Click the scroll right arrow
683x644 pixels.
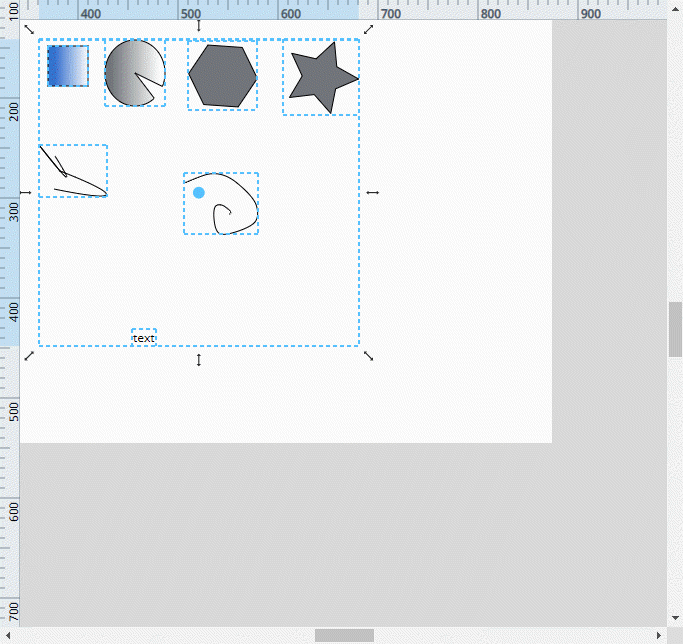[x=659, y=635]
